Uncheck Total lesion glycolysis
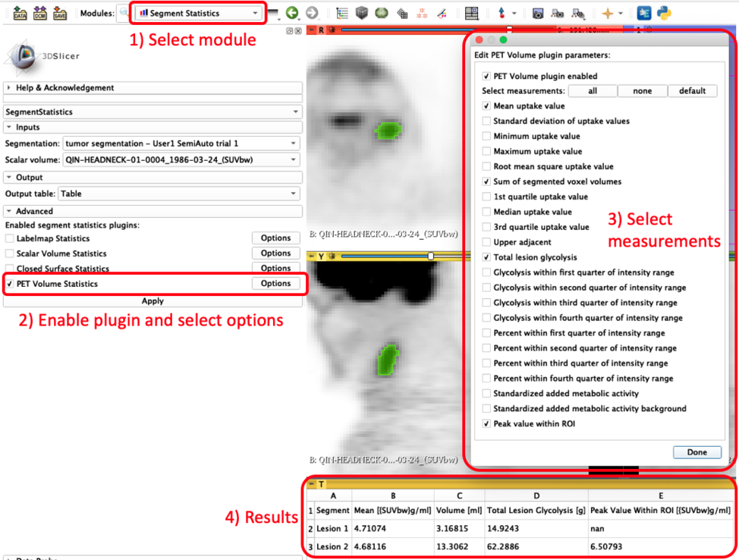The height and width of the screenshot is (560, 739). (x=488, y=257)
